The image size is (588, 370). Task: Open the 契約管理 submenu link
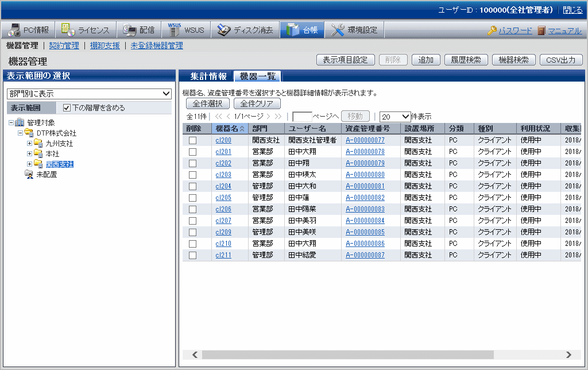[64, 45]
